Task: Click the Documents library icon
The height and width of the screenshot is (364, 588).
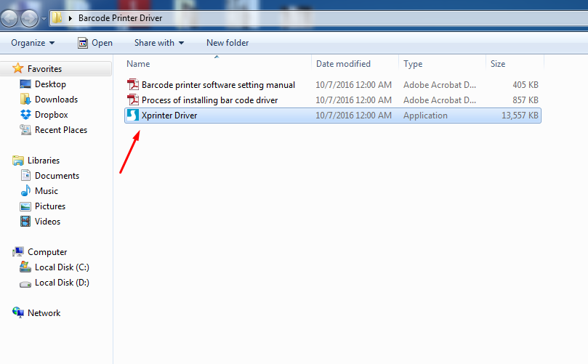Action: (25, 175)
